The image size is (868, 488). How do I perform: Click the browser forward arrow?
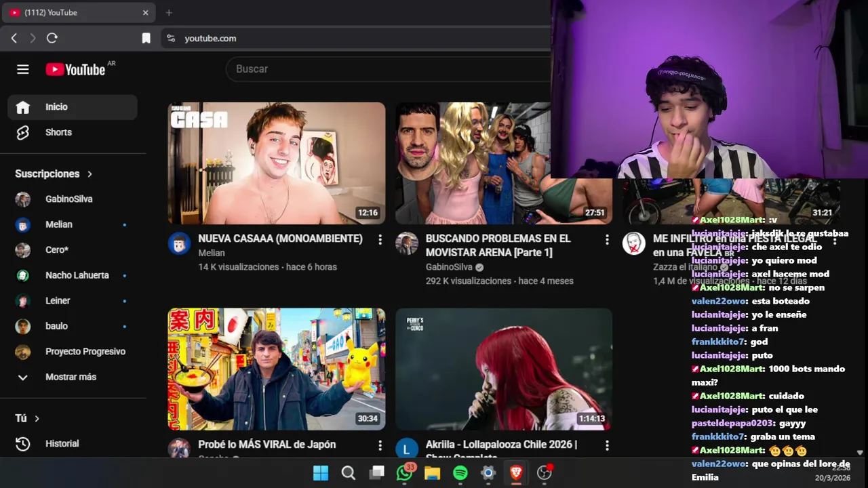tap(33, 39)
